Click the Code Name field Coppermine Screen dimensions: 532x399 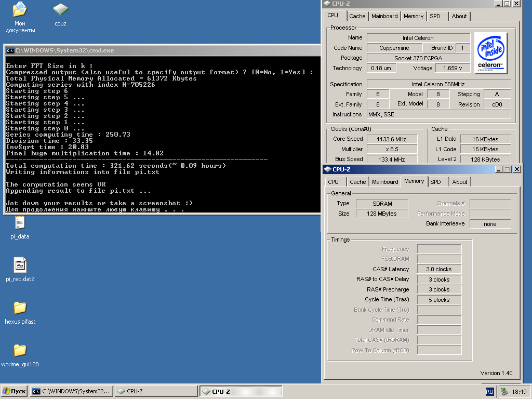pos(395,48)
